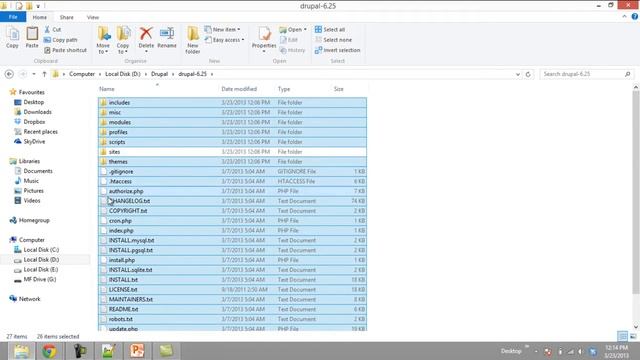The image size is (640, 360).
Task: Click Drupal in the address breadcrumb
Action: [159, 74]
